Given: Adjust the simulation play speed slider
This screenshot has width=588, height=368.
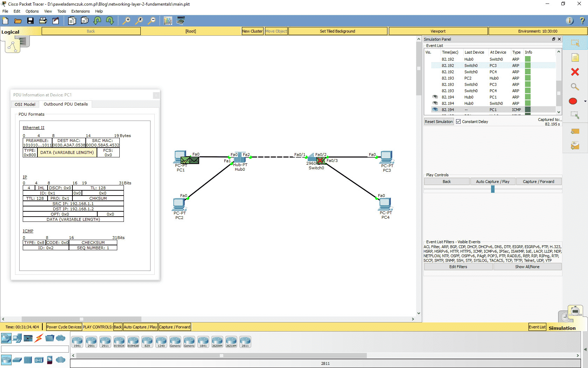Looking at the screenshot, I should pos(493,189).
